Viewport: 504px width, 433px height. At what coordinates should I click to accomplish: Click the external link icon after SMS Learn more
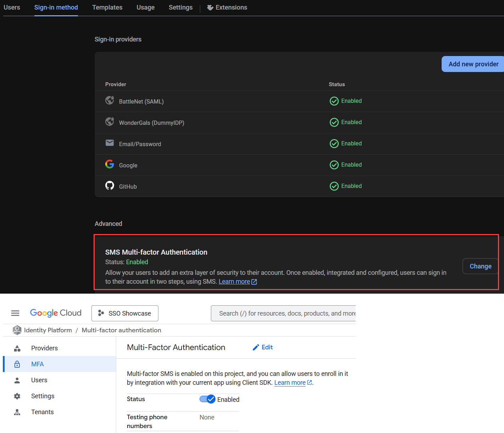pos(254,282)
